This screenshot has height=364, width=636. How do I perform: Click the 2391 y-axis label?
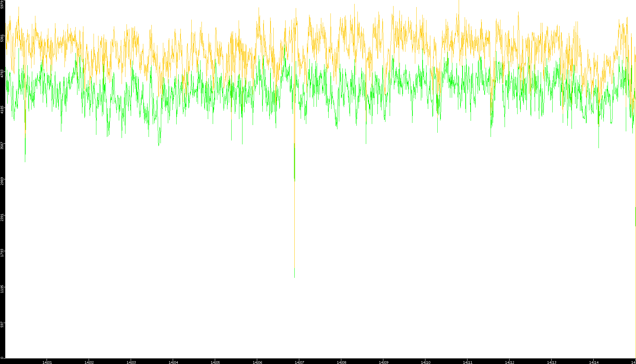tap(2, 217)
